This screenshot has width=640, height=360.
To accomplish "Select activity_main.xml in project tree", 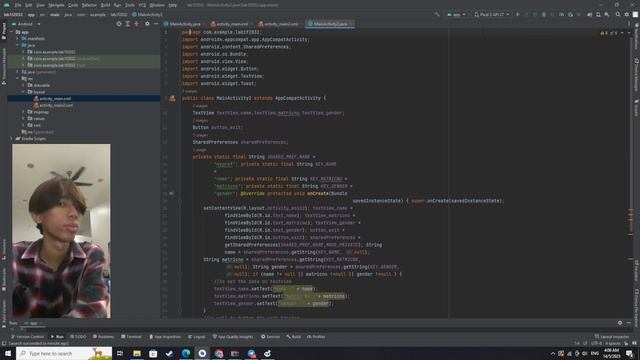I will (55, 98).
